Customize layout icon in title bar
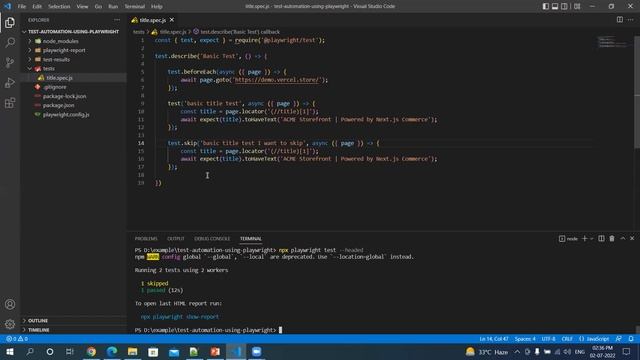The height and width of the screenshot is (360, 640). [x=577, y=6]
